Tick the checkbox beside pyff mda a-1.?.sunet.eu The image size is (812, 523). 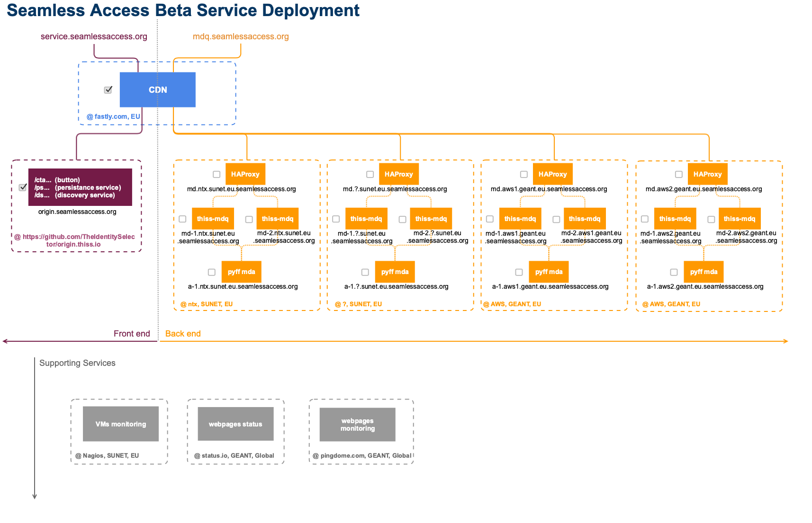coord(365,272)
